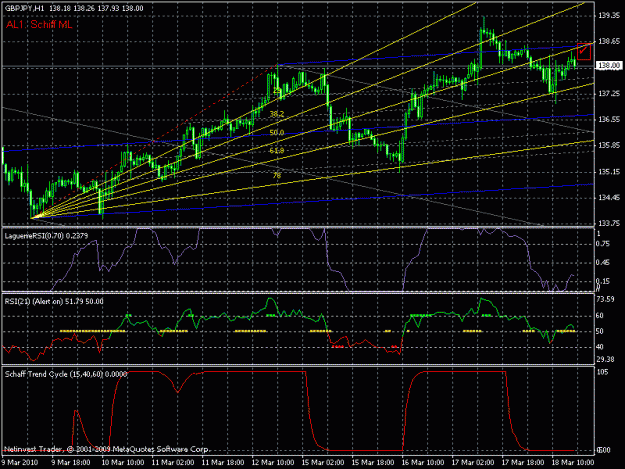Select the 38.2 fan level label
The width and height of the screenshot is (625, 469).
point(277,114)
